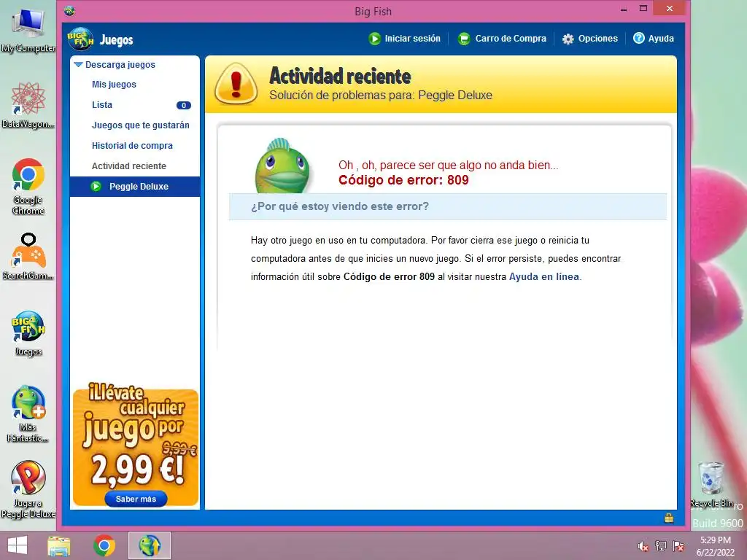Open Más Fantastic... desktop shortcut
Screen dimensions: 747x560
pos(28,414)
